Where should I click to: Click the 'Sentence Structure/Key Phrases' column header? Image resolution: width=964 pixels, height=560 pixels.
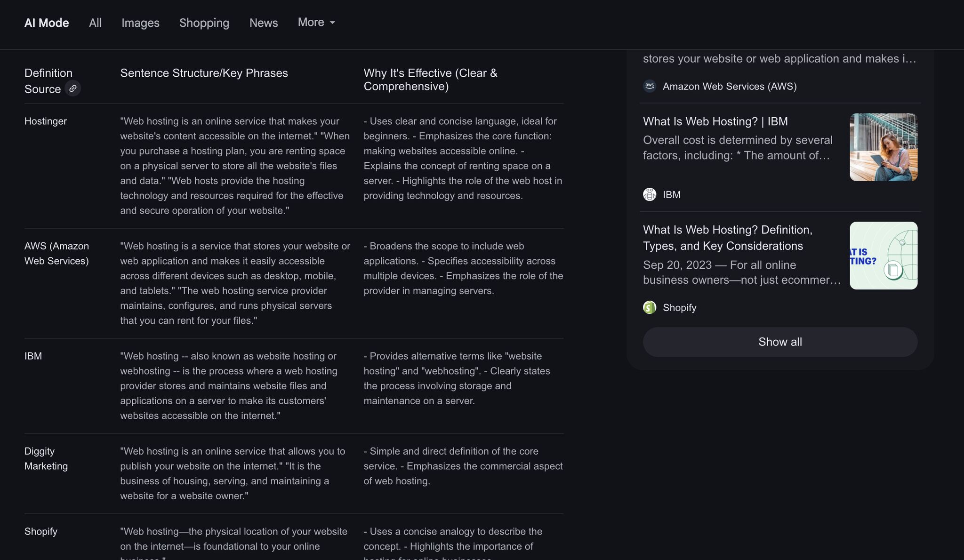point(204,73)
